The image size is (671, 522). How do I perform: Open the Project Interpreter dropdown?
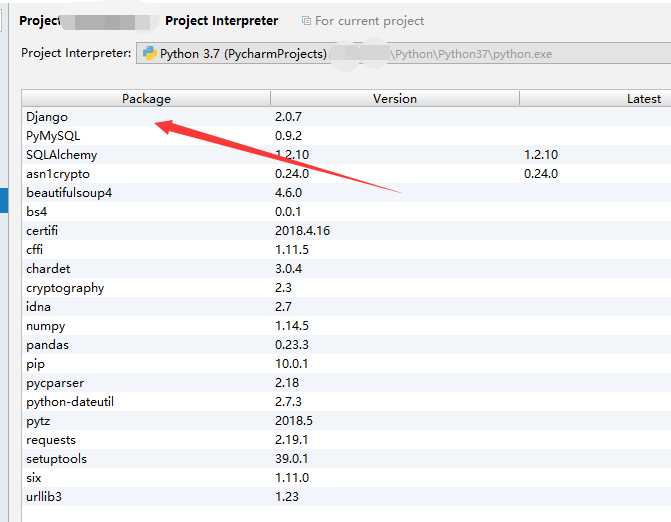point(404,53)
